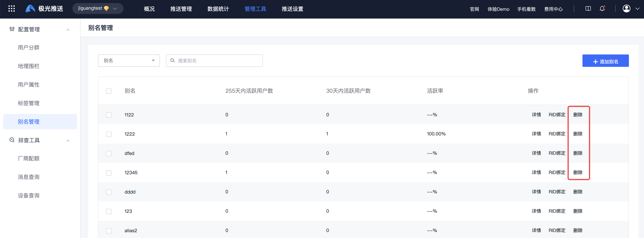The width and height of the screenshot is (644, 238).
Task: View 详情 for alias dddd
Action: [x=536, y=192]
